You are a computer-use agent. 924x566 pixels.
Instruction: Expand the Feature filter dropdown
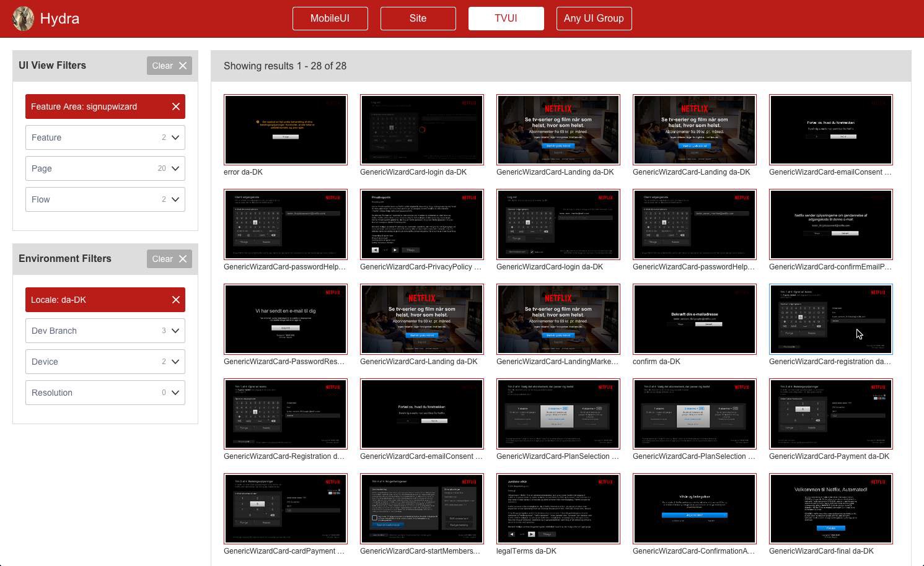pos(105,137)
